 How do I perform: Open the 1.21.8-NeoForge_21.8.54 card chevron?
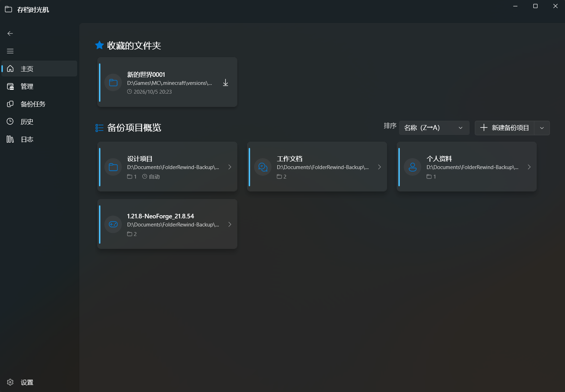click(230, 224)
